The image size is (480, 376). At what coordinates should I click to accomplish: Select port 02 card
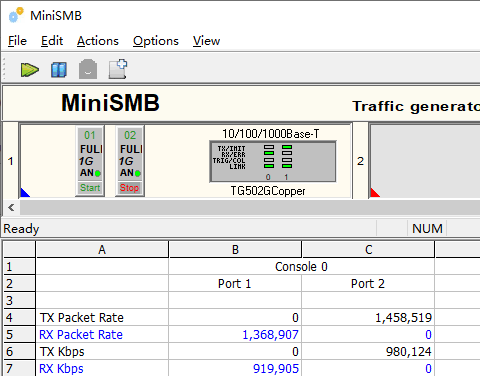(130, 161)
